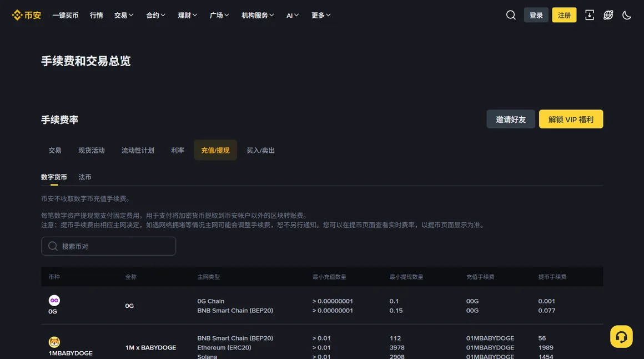The image size is (644, 359).
Task: Click withdrawal fee value 56
Action: click(542, 338)
